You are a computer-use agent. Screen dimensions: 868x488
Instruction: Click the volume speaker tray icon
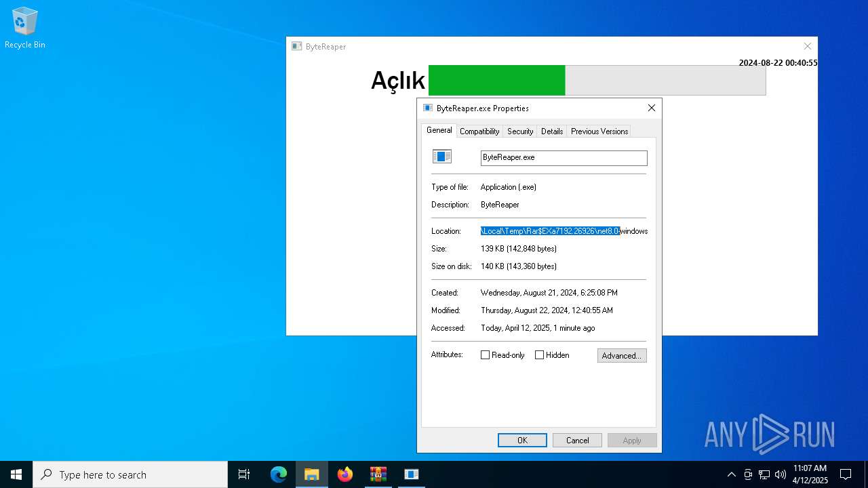pos(781,474)
